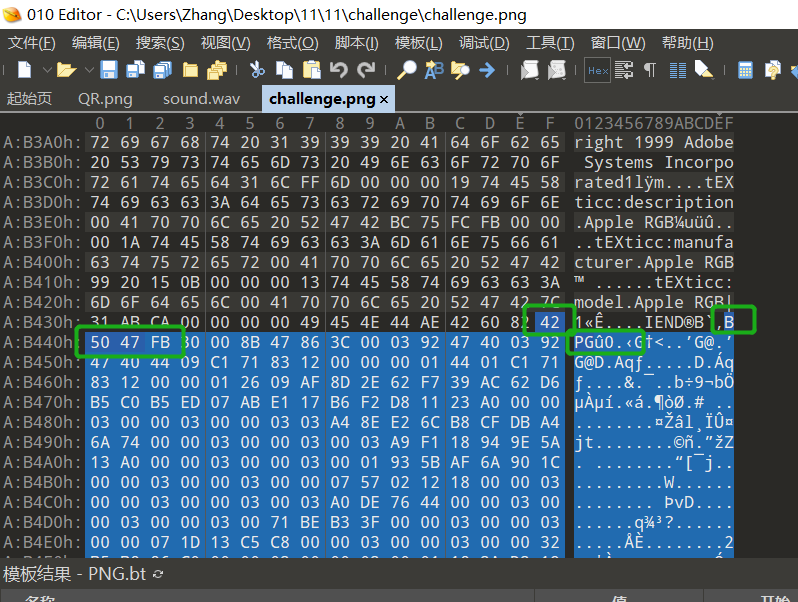Click highlighted byte 42 at row A:B430h end

point(550,322)
